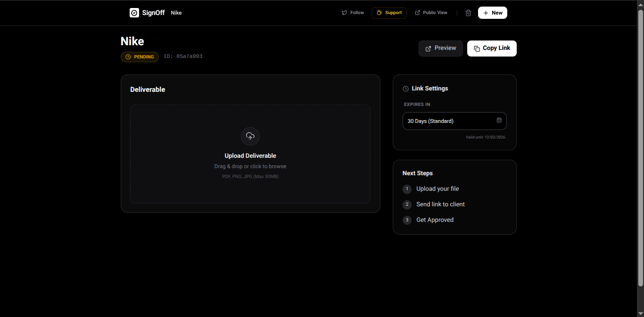
Task: Click the Follow link in the header
Action: coord(357,13)
